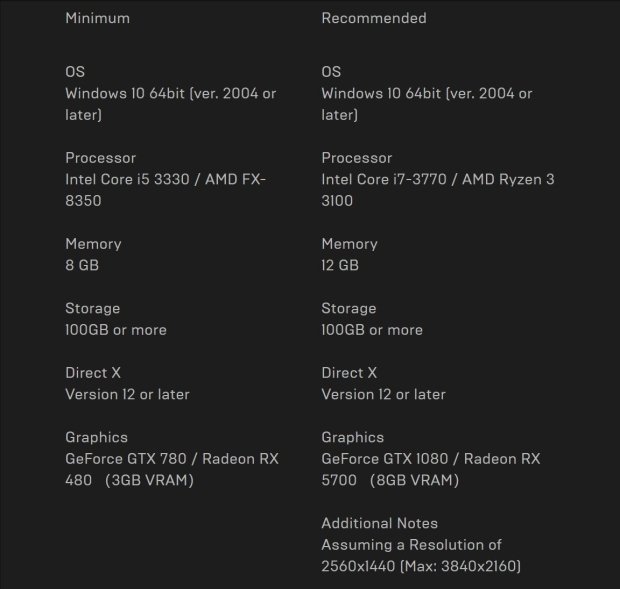Click the minimum Graphics label

96,438
